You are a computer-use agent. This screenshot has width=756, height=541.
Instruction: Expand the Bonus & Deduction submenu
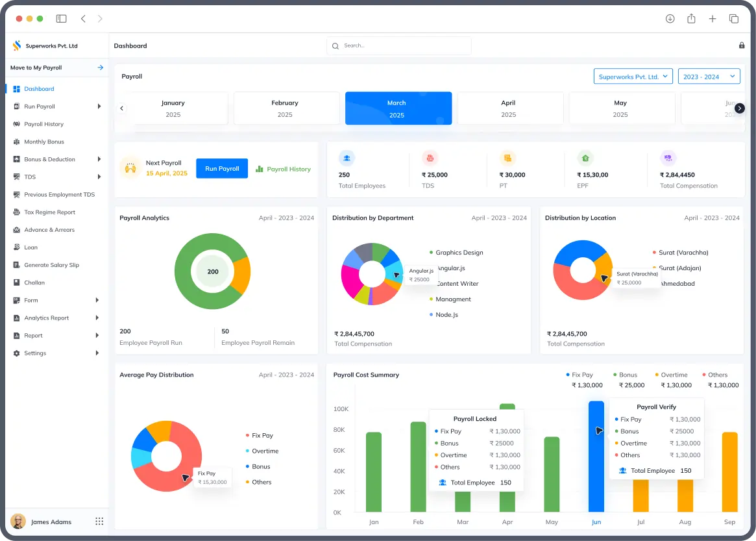click(99, 159)
